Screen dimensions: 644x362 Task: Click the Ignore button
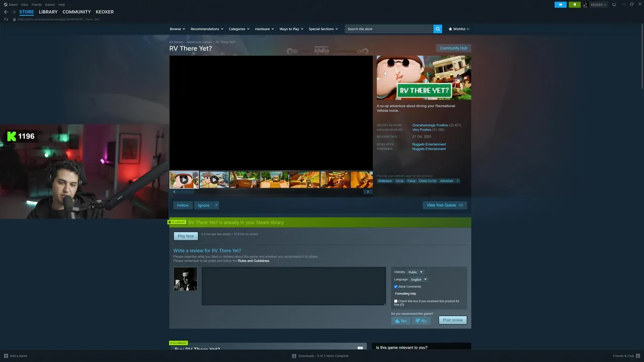click(203, 205)
